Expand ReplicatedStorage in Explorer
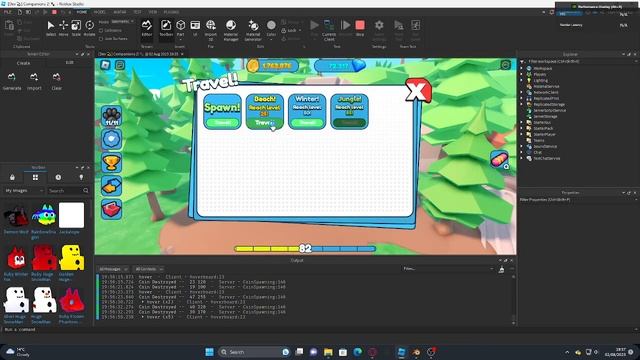Viewport: 640px width, 360px height. (522, 104)
